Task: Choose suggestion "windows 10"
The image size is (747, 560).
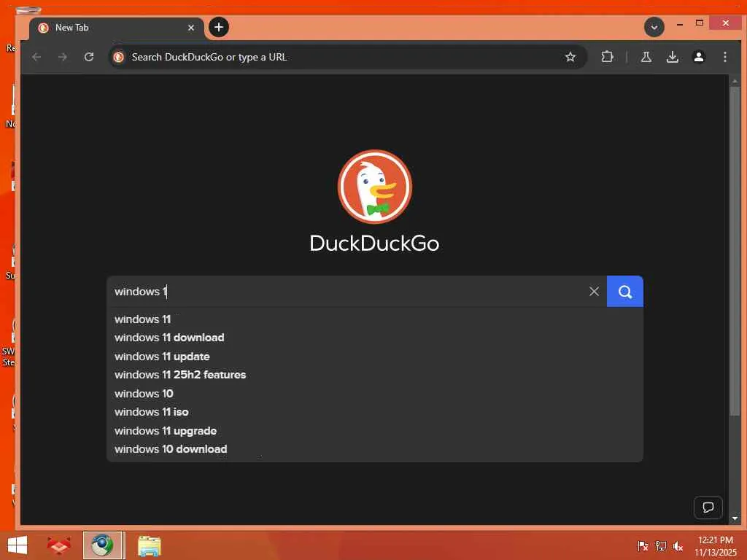Action: tap(374, 393)
